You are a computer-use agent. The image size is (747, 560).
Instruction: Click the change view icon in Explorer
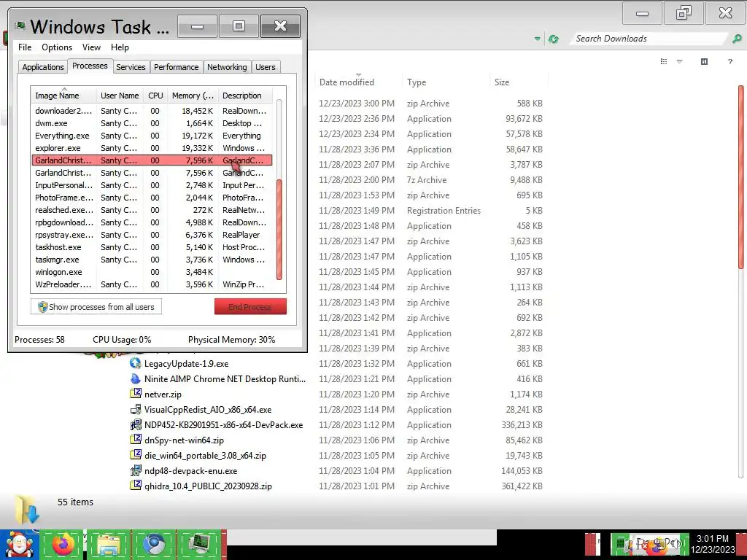(664, 61)
